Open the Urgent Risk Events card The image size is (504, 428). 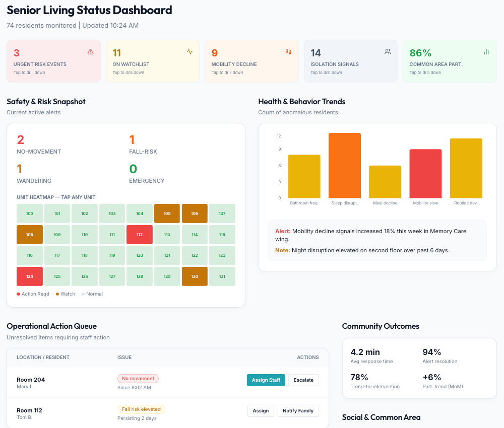[54, 61]
